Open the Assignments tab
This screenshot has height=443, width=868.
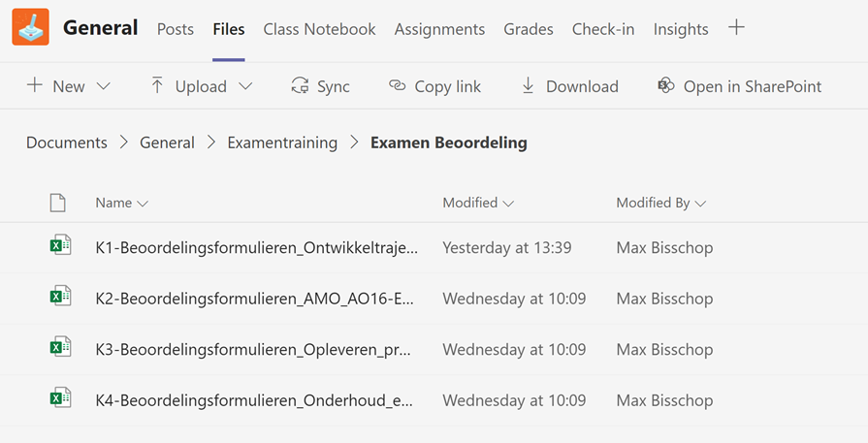(439, 29)
